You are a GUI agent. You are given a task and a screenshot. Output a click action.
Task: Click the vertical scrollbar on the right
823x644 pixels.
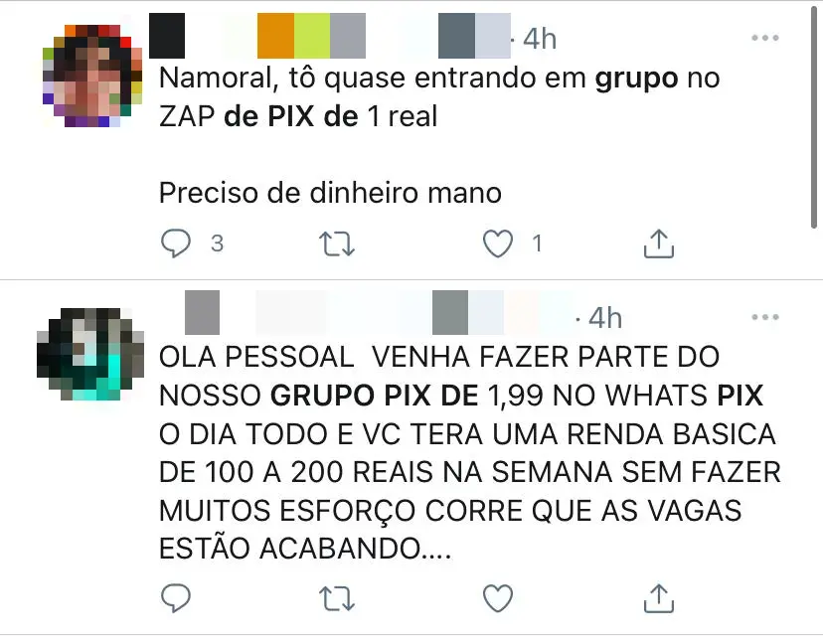coord(813,115)
